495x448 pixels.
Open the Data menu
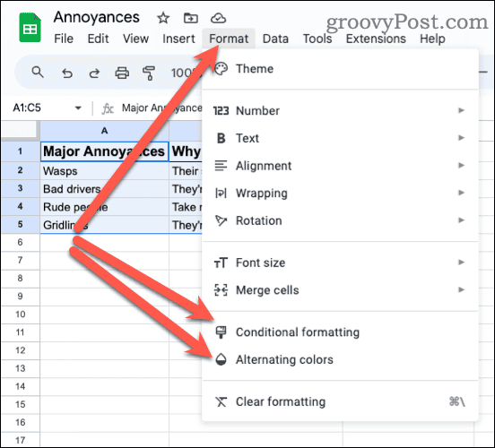[275, 39]
